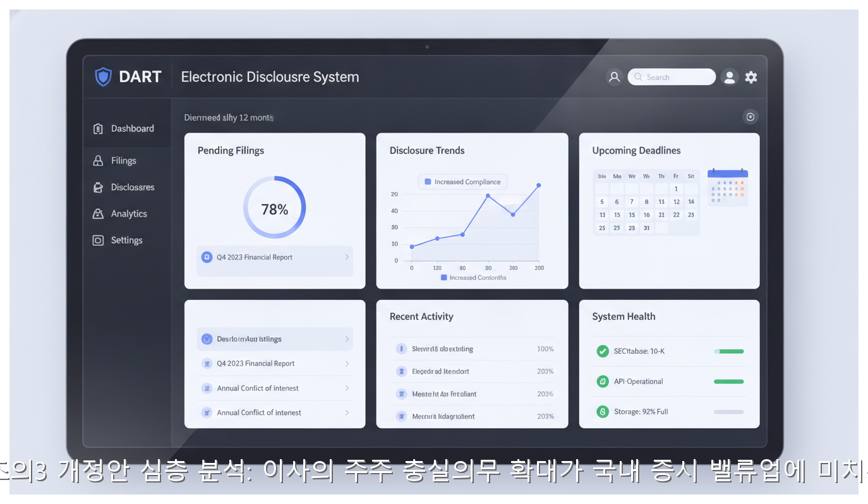Viewport: 868px width, 504px height.
Task: Click the Settings sidebar icon
Action: [x=98, y=241]
